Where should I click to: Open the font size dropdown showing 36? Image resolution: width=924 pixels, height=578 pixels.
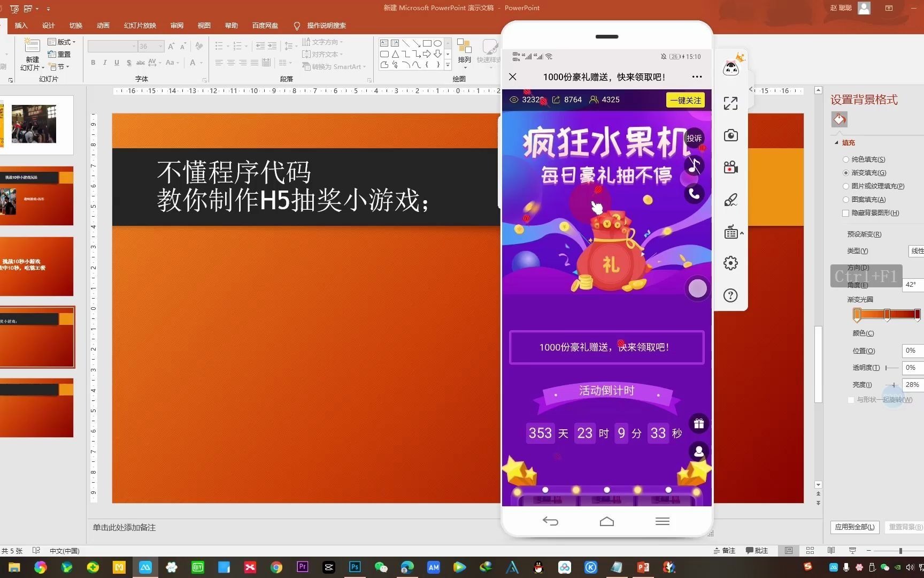tap(160, 47)
